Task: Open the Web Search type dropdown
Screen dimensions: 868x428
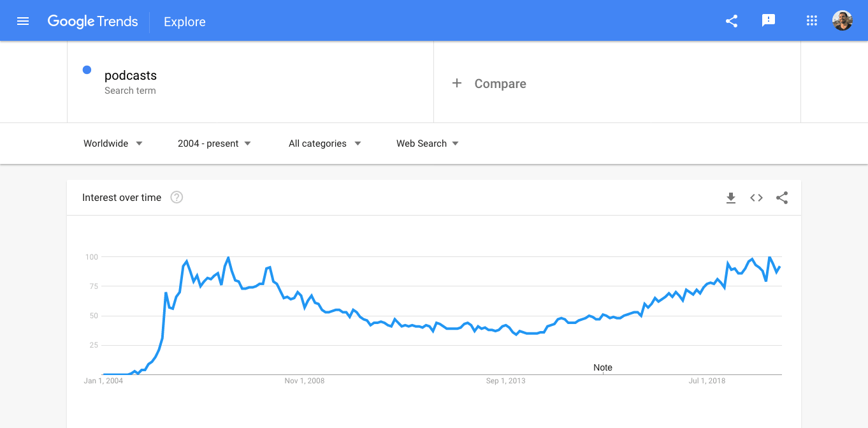Action: click(x=428, y=144)
